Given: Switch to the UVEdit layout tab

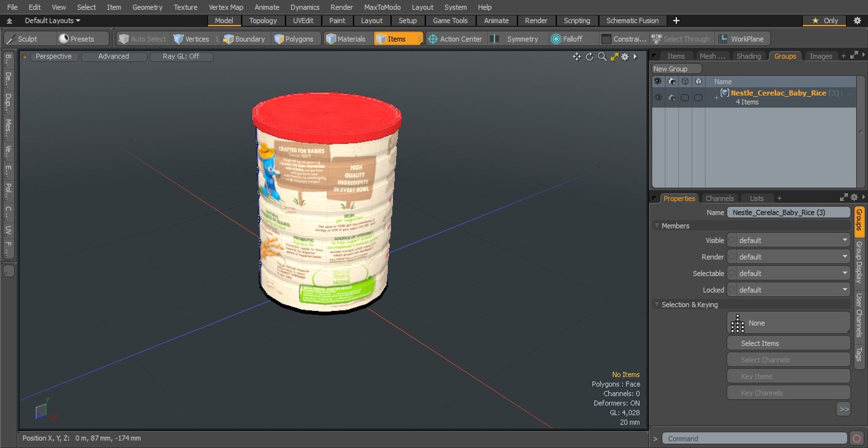Looking at the screenshot, I should pos(303,20).
